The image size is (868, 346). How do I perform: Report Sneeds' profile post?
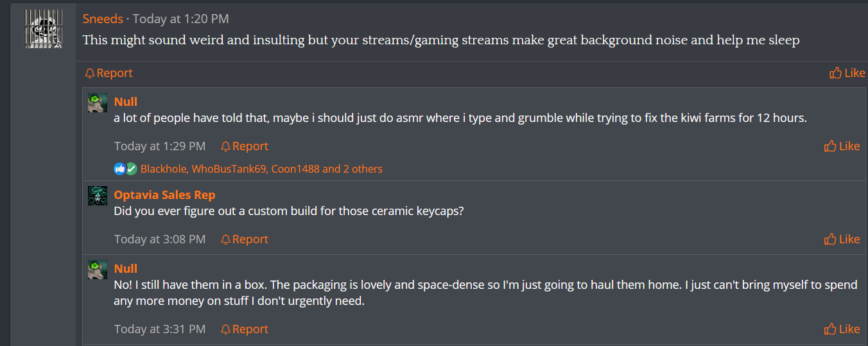click(x=108, y=73)
